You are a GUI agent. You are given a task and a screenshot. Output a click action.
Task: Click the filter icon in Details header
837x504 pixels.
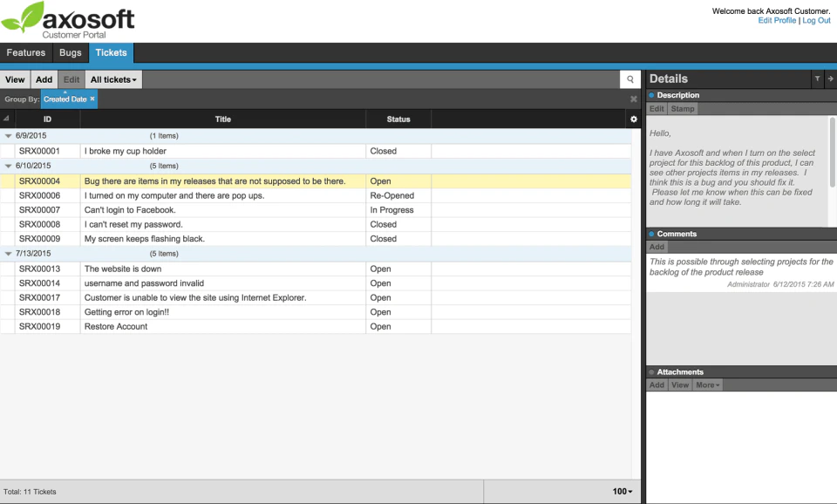(816, 78)
